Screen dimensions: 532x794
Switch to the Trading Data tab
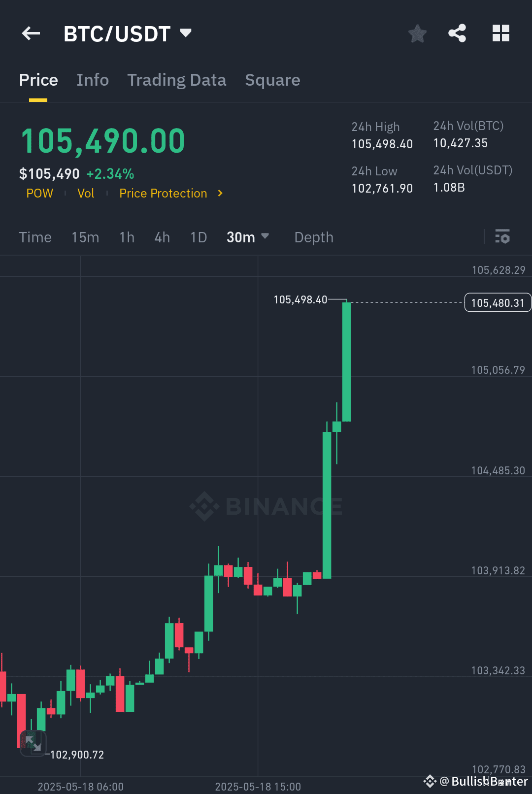pos(177,80)
